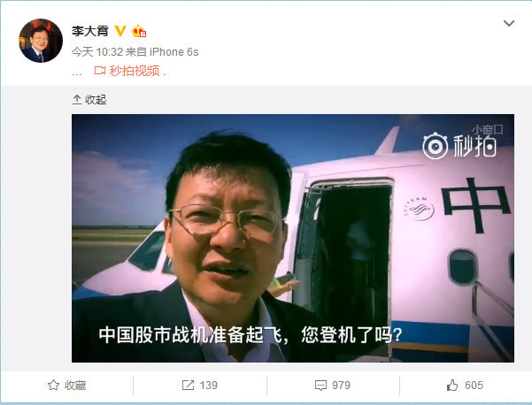Click the star favorite icon
This screenshot has height=405, width=532.
(x=54, y=386)
